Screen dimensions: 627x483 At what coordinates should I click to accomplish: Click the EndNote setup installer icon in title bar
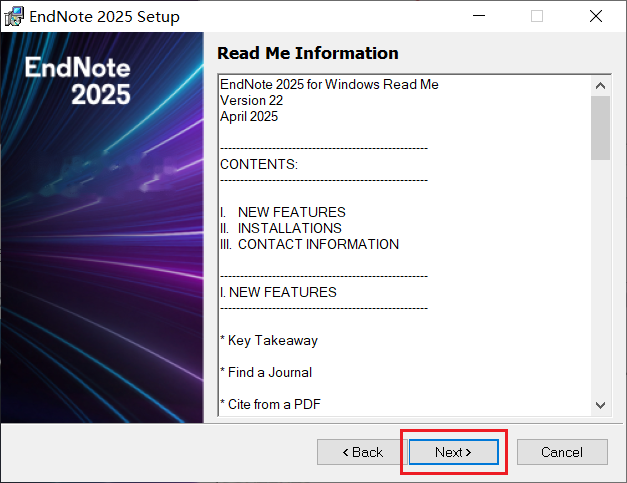point(14,16)
